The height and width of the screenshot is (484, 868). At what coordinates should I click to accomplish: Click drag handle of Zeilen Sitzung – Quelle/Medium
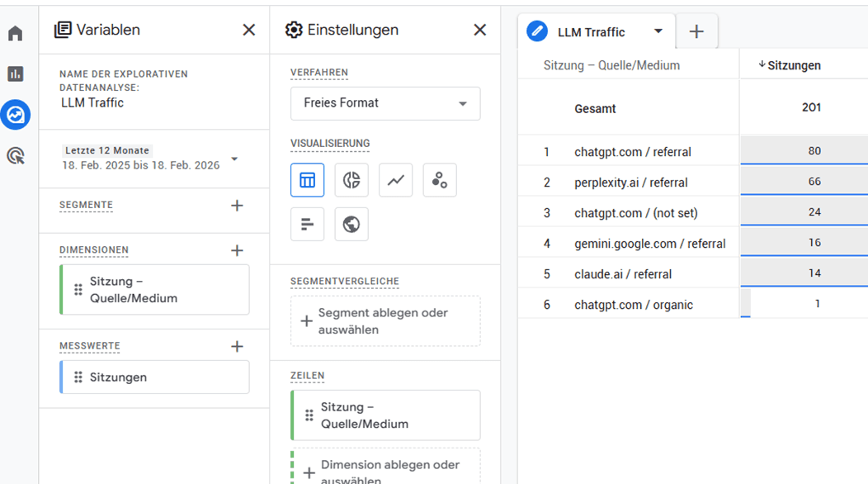(x=309, y=415)
